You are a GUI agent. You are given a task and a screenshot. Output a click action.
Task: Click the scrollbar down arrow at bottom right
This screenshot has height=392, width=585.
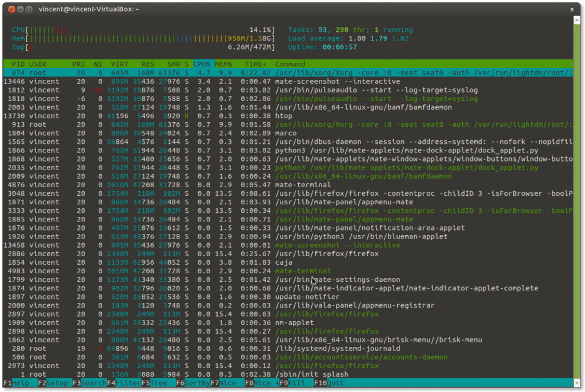point(578,384)
